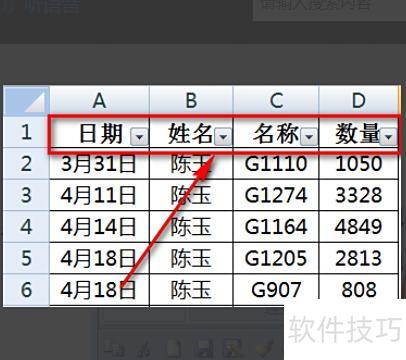The height and width of the screenshot is (360, 406).
Task: Open the 日期 filter dropdown
Action: point(139,137)
